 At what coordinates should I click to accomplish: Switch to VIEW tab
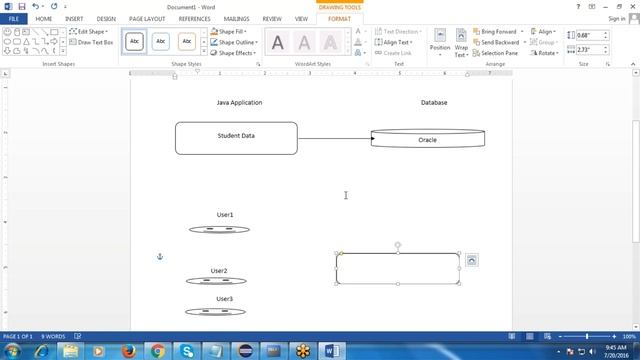click(x=301, y=19)
